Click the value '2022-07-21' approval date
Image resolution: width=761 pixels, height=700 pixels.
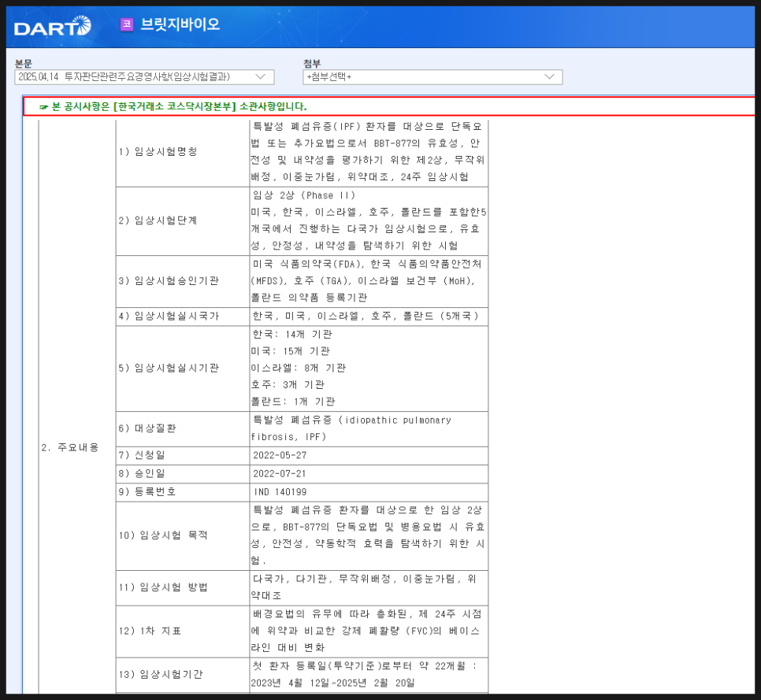[280, 474]
